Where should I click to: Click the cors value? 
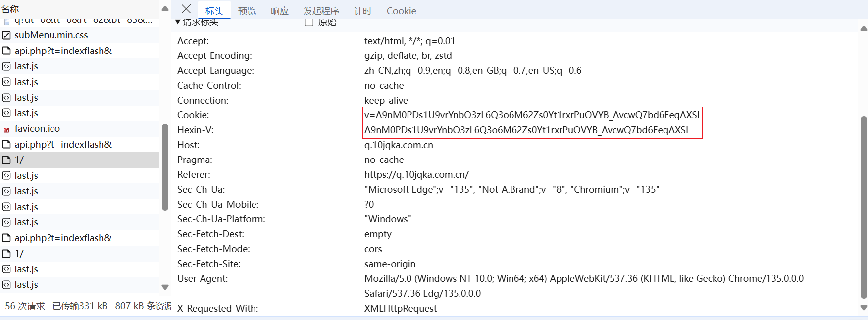point(373,249)
